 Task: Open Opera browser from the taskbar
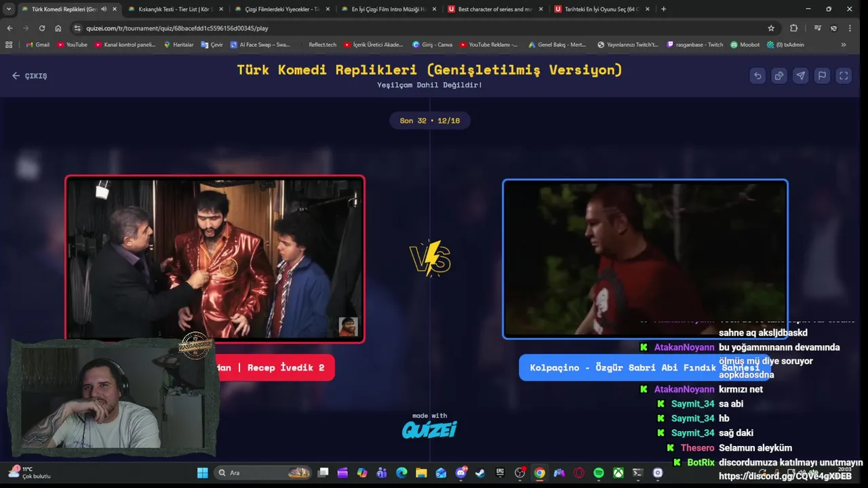pos(579,472)
